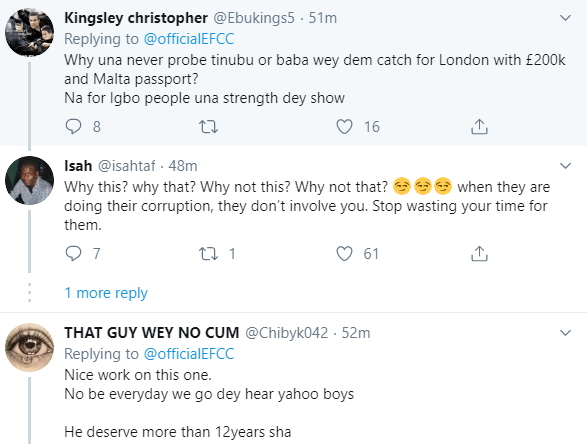This screenshot has height=444, width=587.
Task: Open options chevron on Isah's tweet
Action: click(x=565, y=165)
